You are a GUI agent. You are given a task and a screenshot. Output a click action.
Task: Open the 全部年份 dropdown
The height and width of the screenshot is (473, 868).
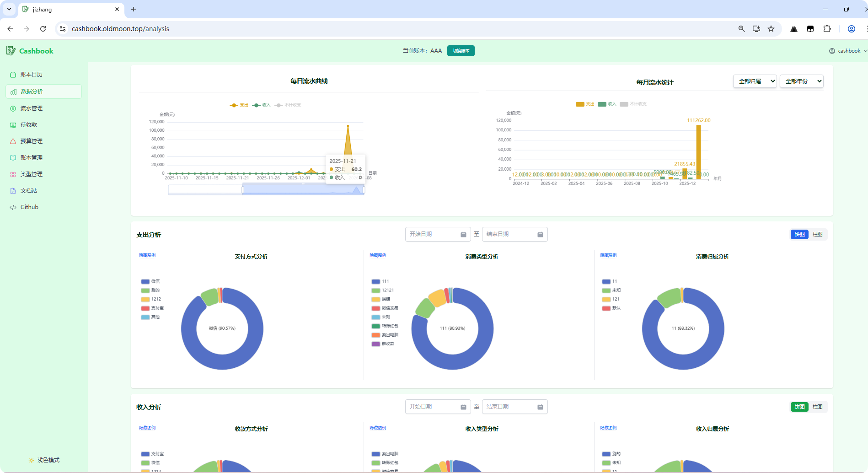click(x=801, y=81)
